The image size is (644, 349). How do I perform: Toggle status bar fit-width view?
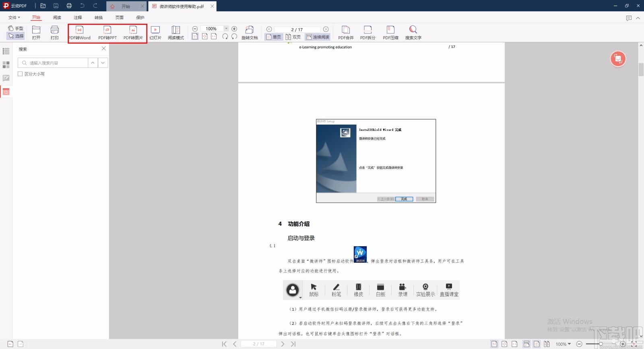514,344
